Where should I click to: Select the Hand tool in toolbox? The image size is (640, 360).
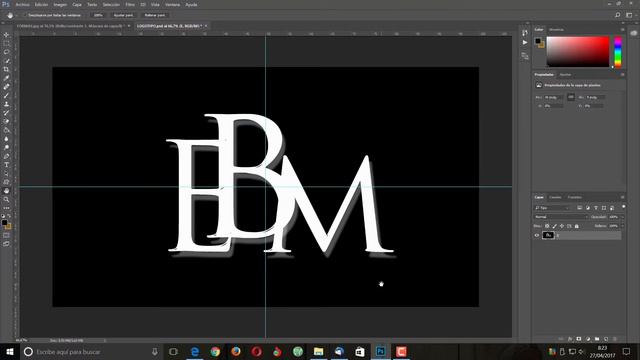click(6, 191)
